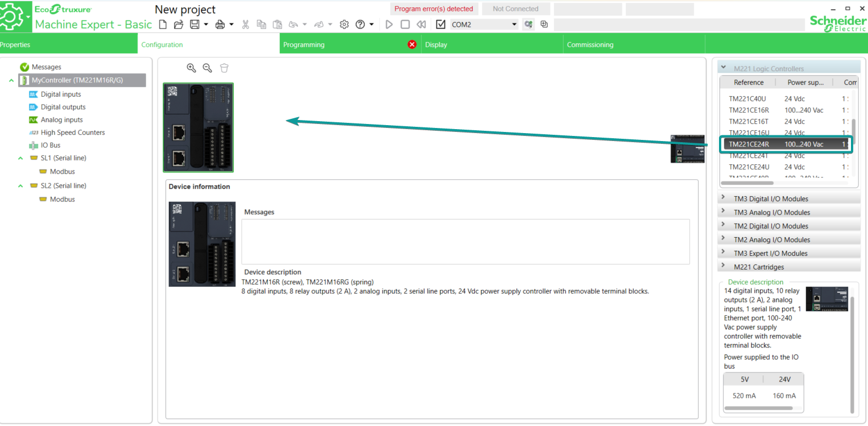This screenshot has height=426, width=868.
Task: Start the simulator with the play icon
Action: pyautogui.click(x=389, y=24)
